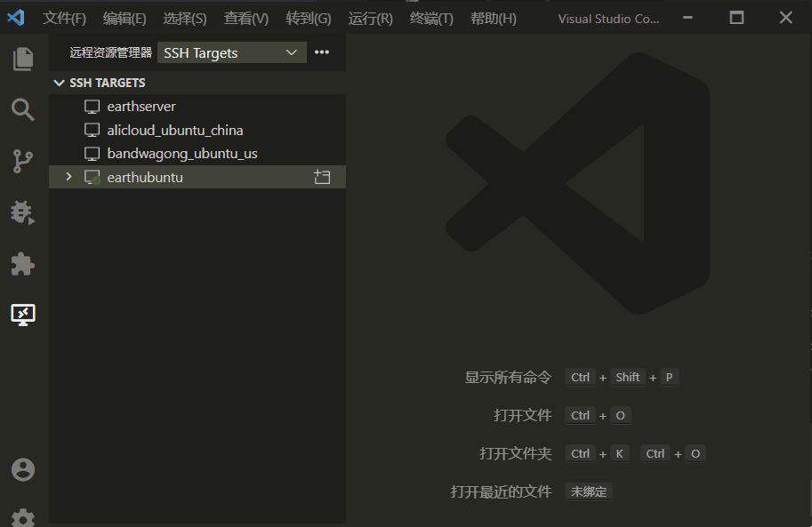This screenshot has width=812, height=527.
Task: Click the K key badge
Action: tap(619, 453)
